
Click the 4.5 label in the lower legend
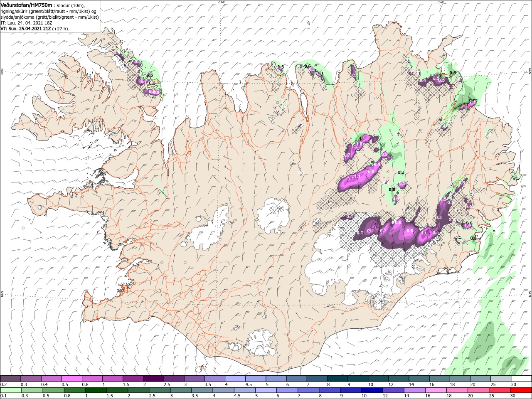(x=238, y=396)
